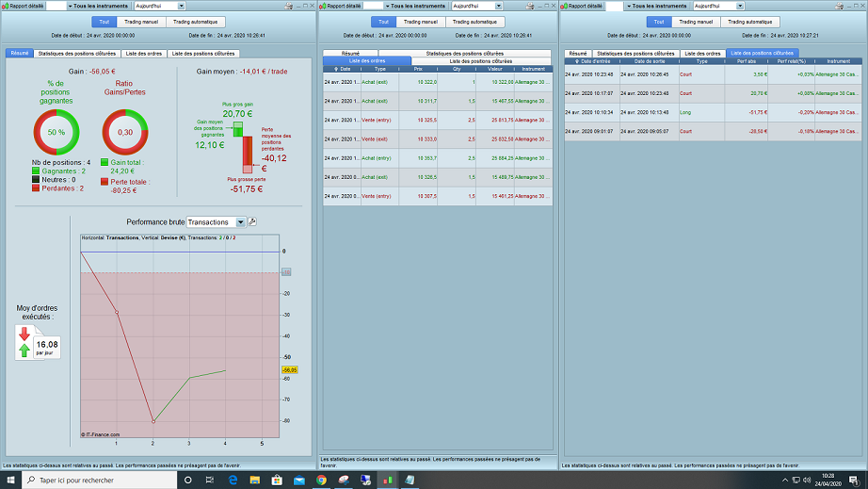Select Court row with 20,70 € gain
The width and height of the screenshot is (868, 489).
713,93
